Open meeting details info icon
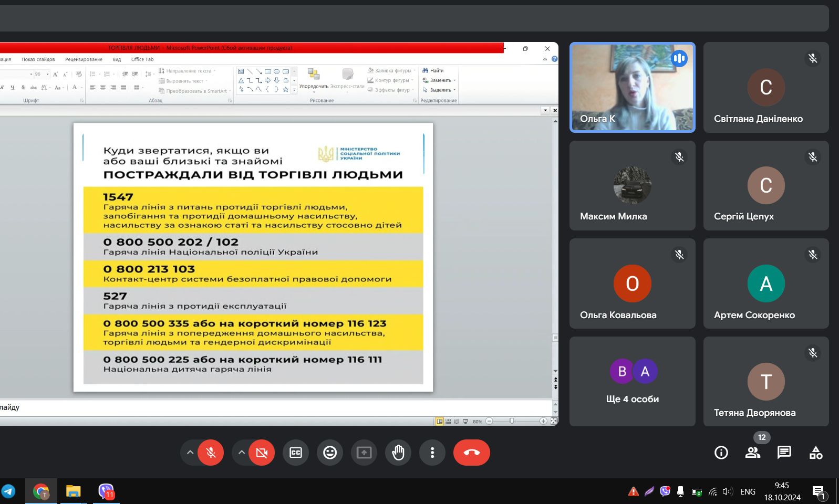The image size is (839, 504). coord(721,453)
